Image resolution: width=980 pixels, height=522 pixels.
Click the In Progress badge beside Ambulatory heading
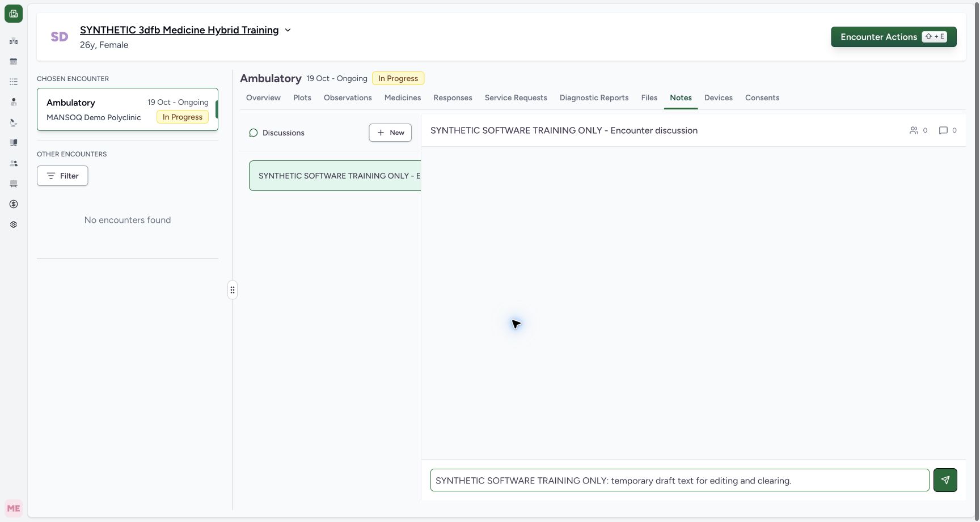398,78
